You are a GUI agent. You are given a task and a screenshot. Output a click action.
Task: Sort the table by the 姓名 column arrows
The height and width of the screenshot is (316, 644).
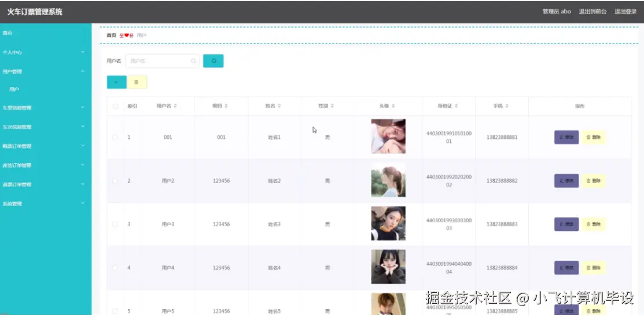tap(279, 106)
